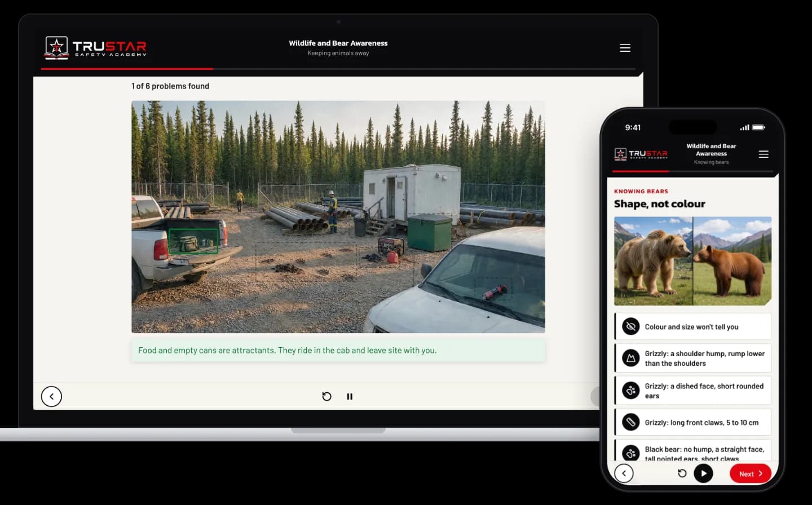Go back using the laptop's circled arrow
Viewport: 812px width, 505px height.
(x=51, y=396)
